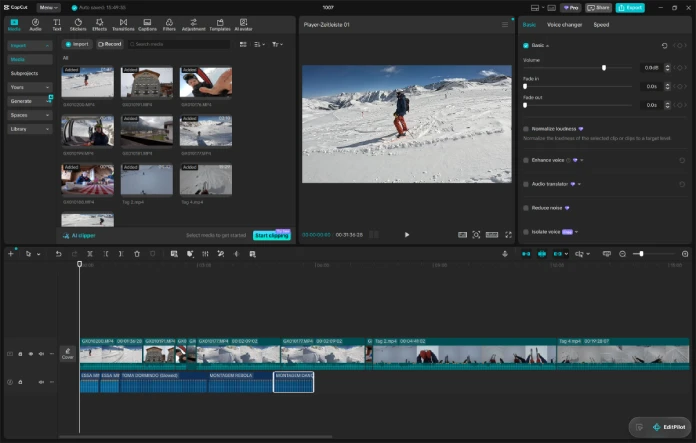Click the reset arrow in Basic section
696x443 pixels.
click(664, 46)
